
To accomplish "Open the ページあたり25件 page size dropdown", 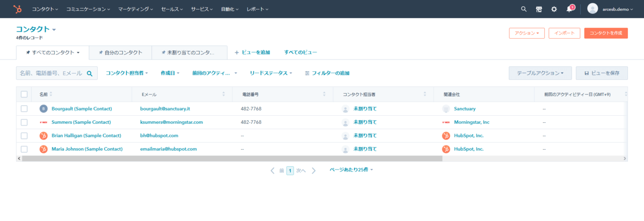I will coord(351,170).
